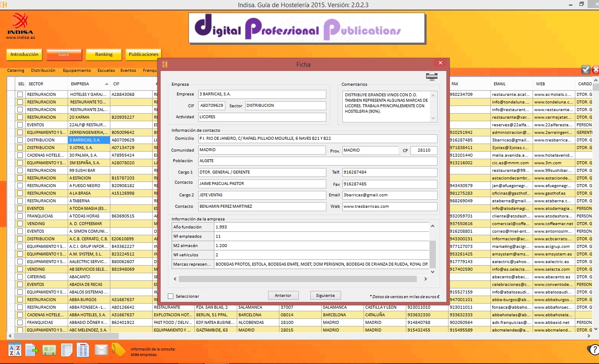Sort by the EMAIL column header

pos(511,84)
